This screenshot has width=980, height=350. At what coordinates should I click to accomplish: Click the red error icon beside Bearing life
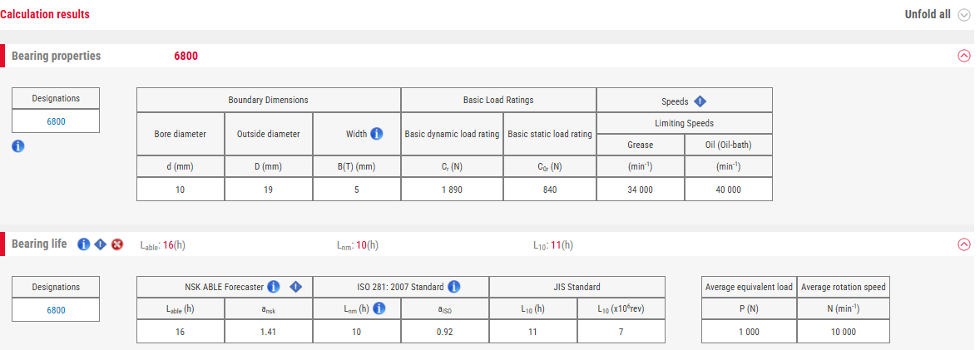[116, 244]
